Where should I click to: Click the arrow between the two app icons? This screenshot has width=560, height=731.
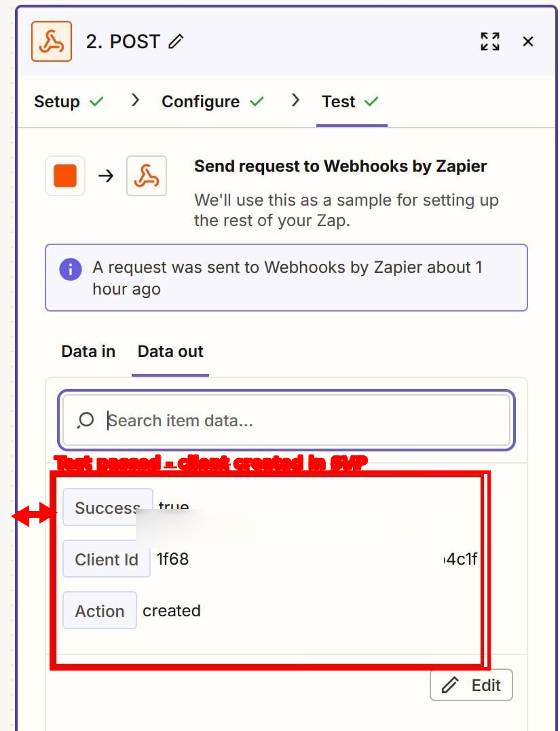click(106, 176)
